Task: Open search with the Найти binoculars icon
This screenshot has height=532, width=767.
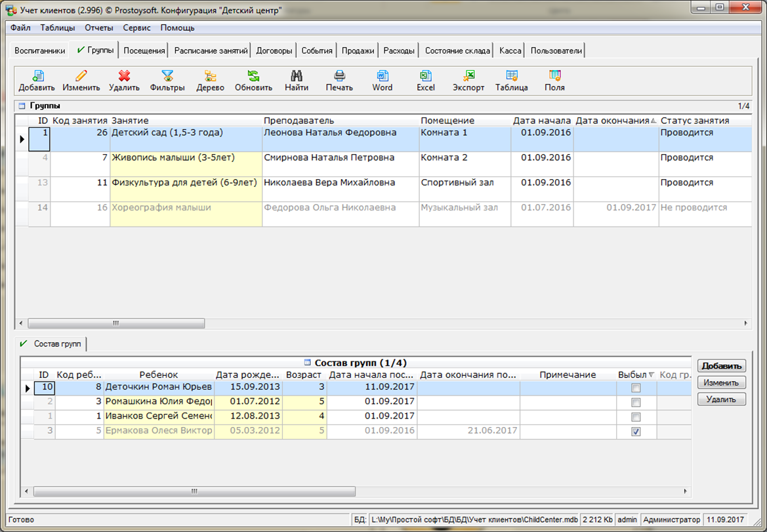Action: tap(297, 76)
